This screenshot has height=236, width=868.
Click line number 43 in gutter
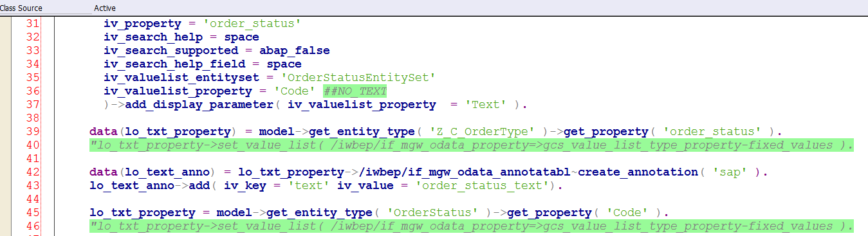pyautogui.click(x=33, y=186)
